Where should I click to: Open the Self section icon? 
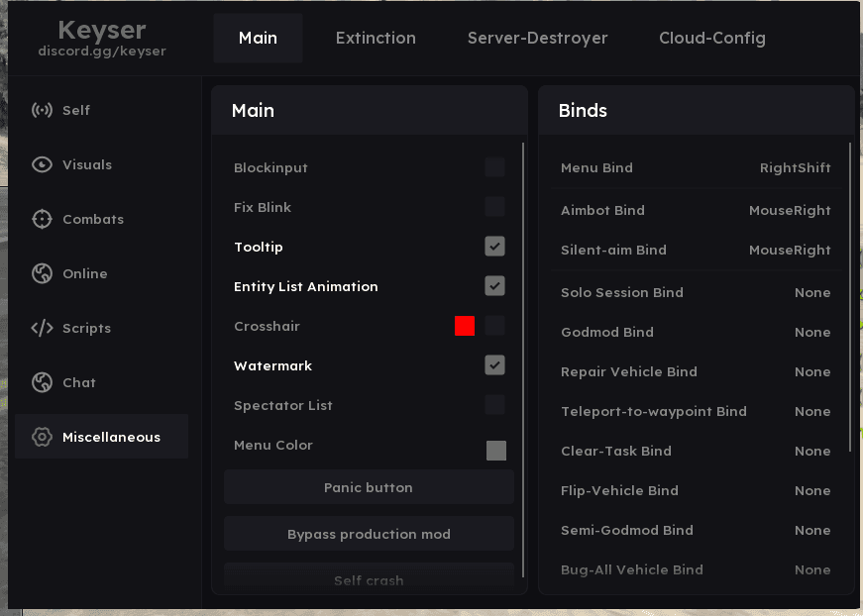(x=42, y=110)
